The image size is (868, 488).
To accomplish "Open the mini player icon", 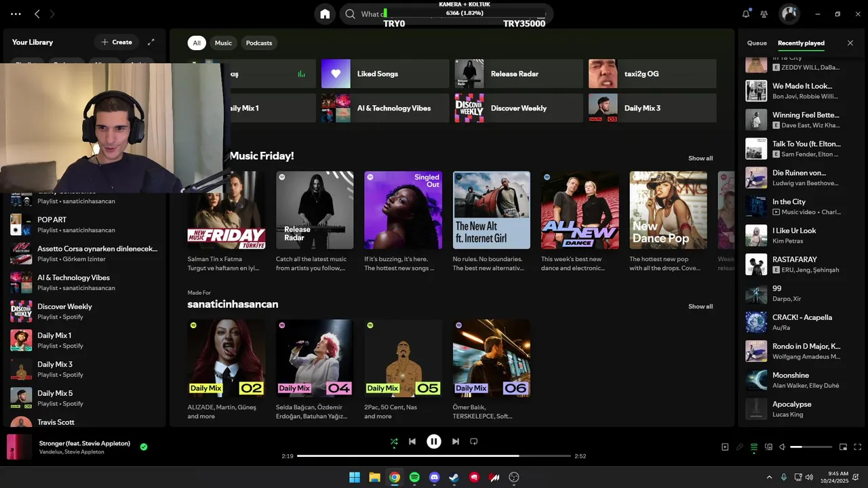I will (x=844, y=447).
